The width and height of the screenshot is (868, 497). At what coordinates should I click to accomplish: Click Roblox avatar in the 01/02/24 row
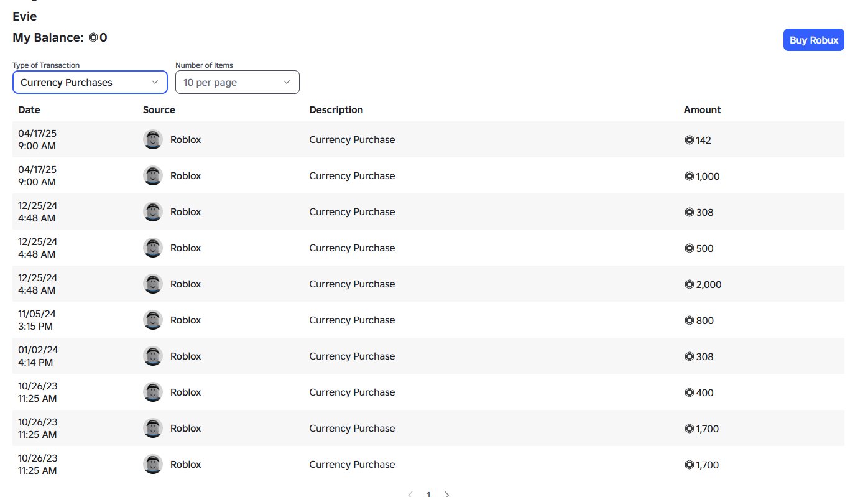pyautogui.click(x=153, y=356)
